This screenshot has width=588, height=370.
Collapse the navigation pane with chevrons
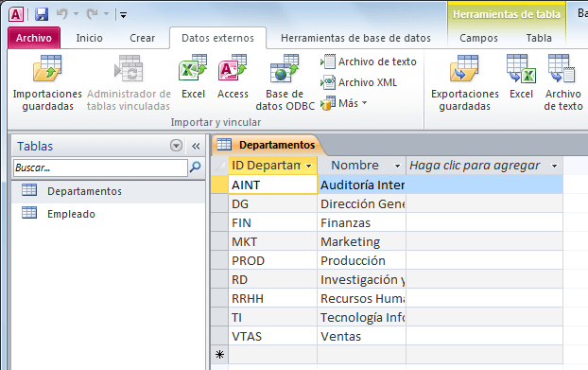pyautogui.click(x=196, y=146)
